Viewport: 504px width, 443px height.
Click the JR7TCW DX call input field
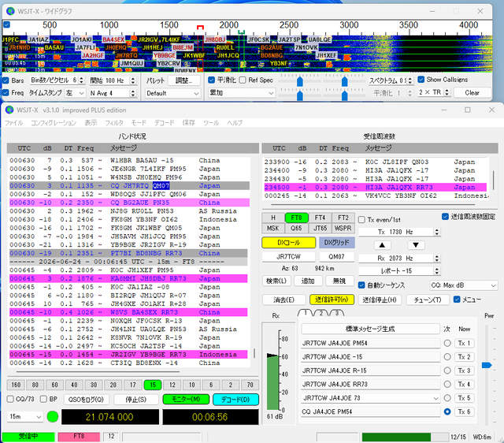point(288,257)
